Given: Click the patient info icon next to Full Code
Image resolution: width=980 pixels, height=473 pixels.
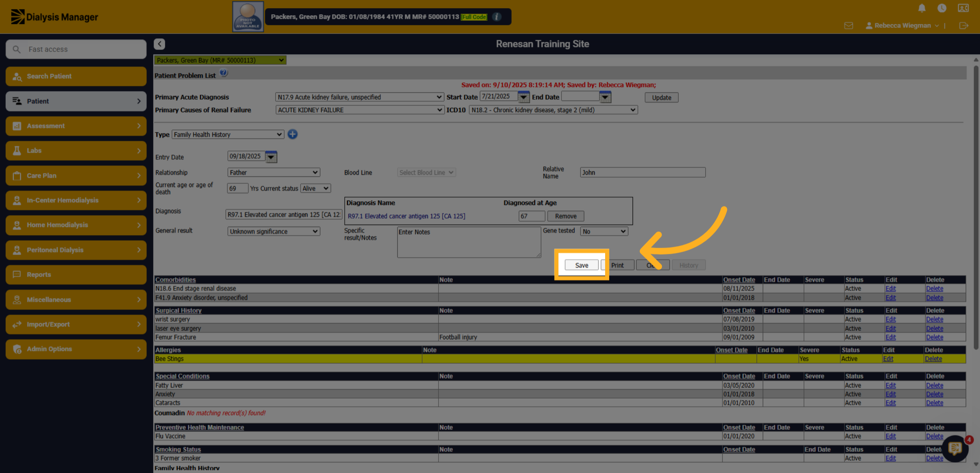Looking at the screenshot, I should (497, 17).
